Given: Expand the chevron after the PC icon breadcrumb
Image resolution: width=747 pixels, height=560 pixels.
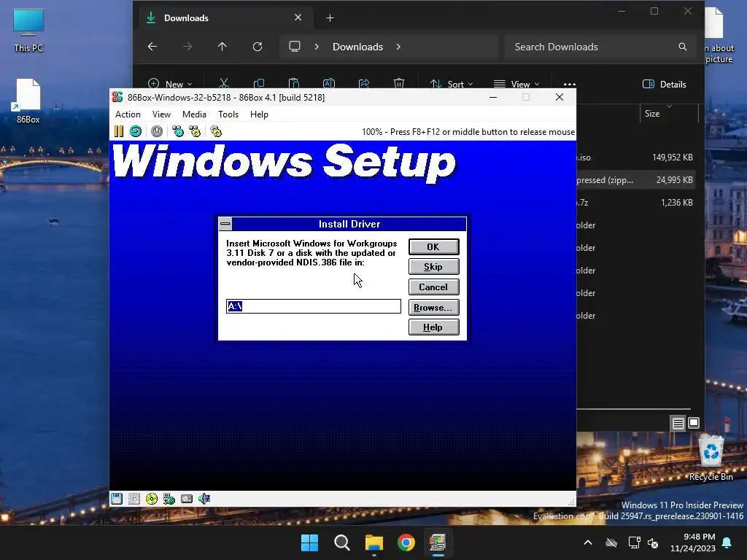Looking at the screenshot, I should click(x=317, y=47).
